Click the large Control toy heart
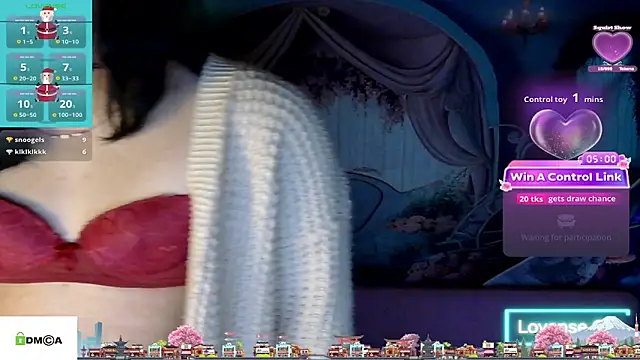Screen dimensions: 640x360 pos(565,133)
